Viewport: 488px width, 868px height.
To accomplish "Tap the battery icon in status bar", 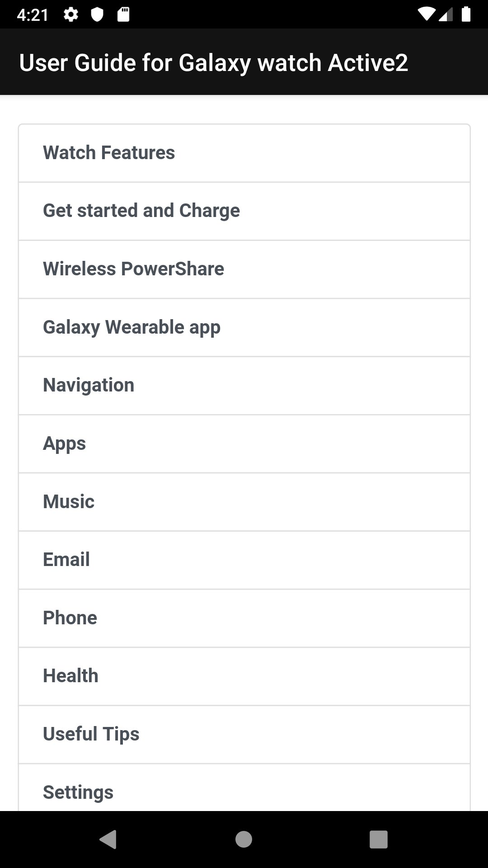I will point(466,14).
